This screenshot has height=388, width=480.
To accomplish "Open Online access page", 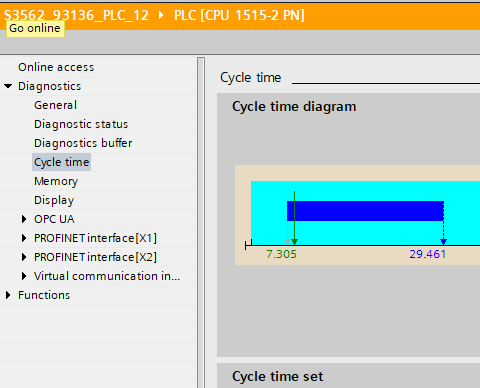I will (56, 67).
